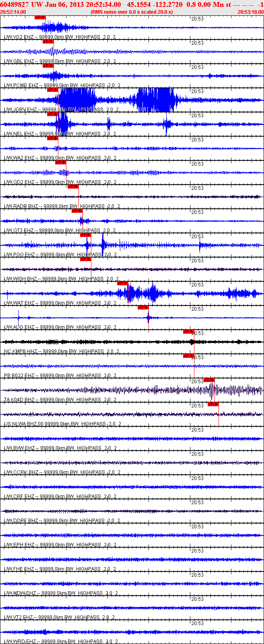Click the start time 20:52:14.00
Screen dimensions: 264x644
tap(13, 12)
